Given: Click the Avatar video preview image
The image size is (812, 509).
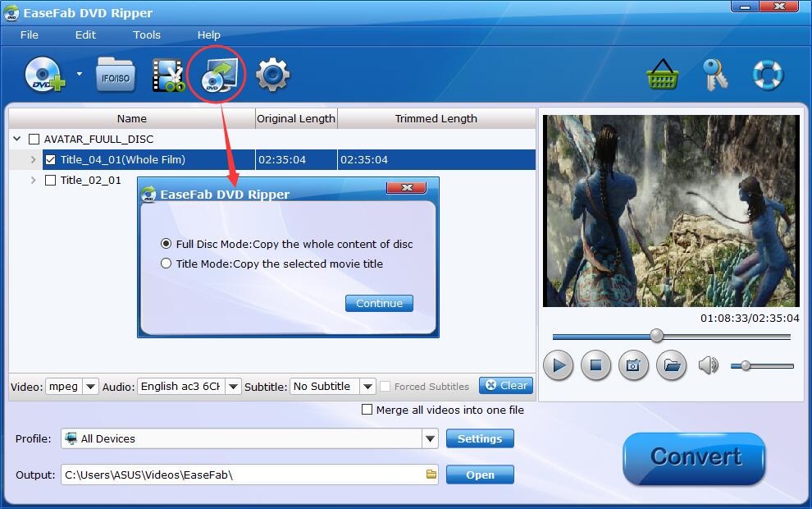Looking at the screenshot, I should pyautogui.click(x=671, y=210).
